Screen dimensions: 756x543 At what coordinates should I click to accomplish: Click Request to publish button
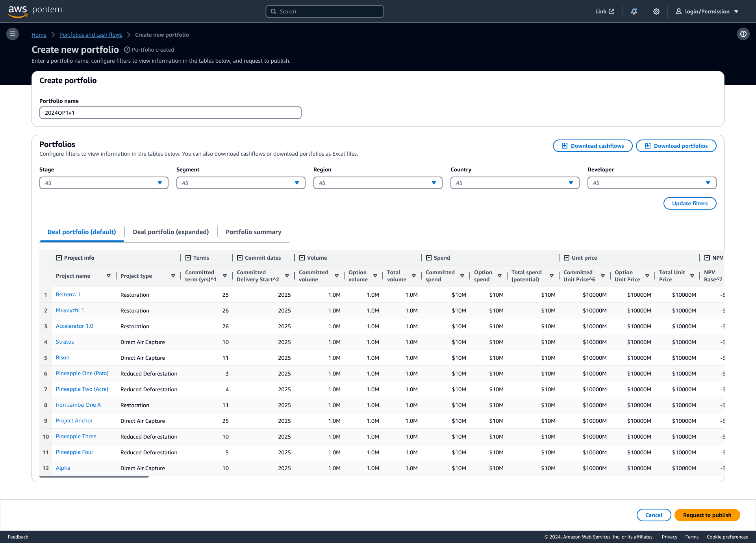pos(707,515)
